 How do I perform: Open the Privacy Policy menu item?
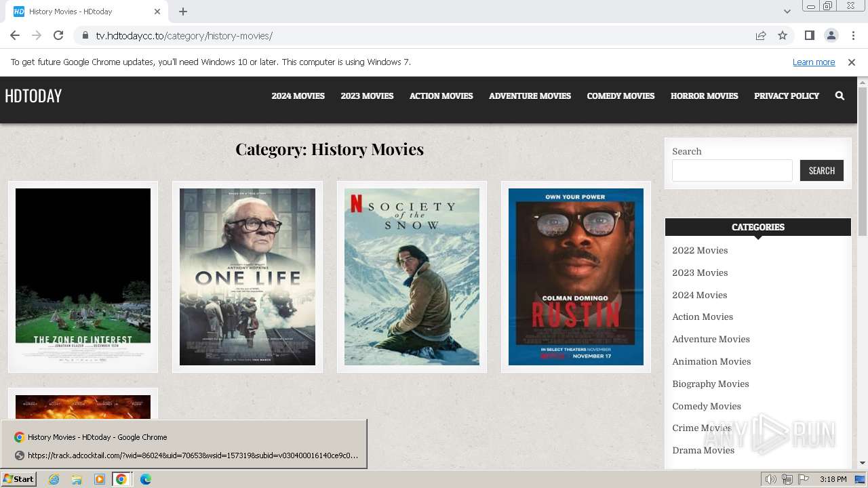tap(787, 96)
